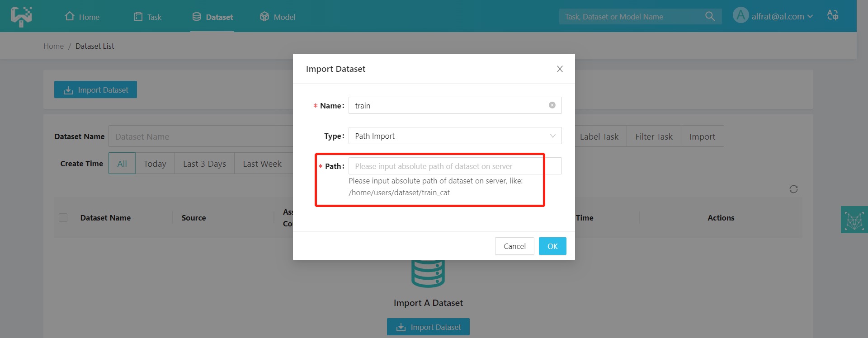This screenshot has width=868, height=338.
Task: Click the Path input field
Action: [x=455, y=166]
